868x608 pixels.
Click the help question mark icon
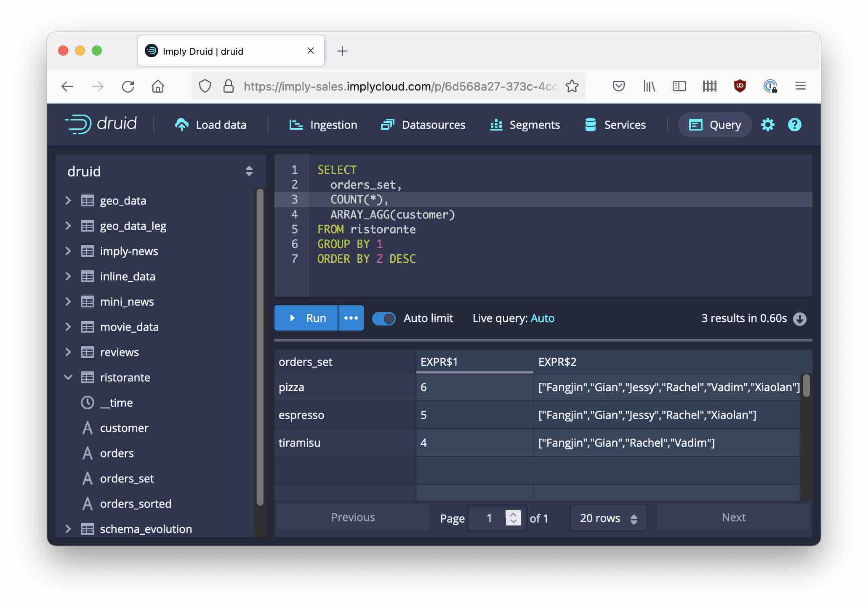click(794, 125)
